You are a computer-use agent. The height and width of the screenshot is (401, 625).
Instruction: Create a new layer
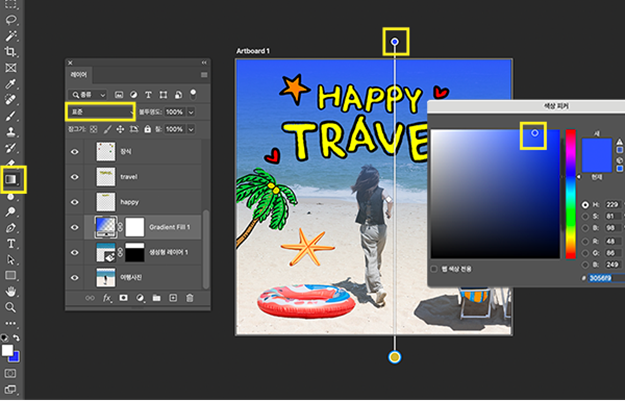pyautogui.click(x=173, y=298)
